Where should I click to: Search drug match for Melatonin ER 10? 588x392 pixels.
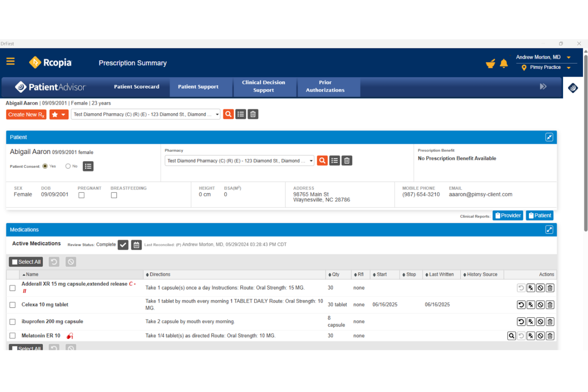(x=512, y=336)
